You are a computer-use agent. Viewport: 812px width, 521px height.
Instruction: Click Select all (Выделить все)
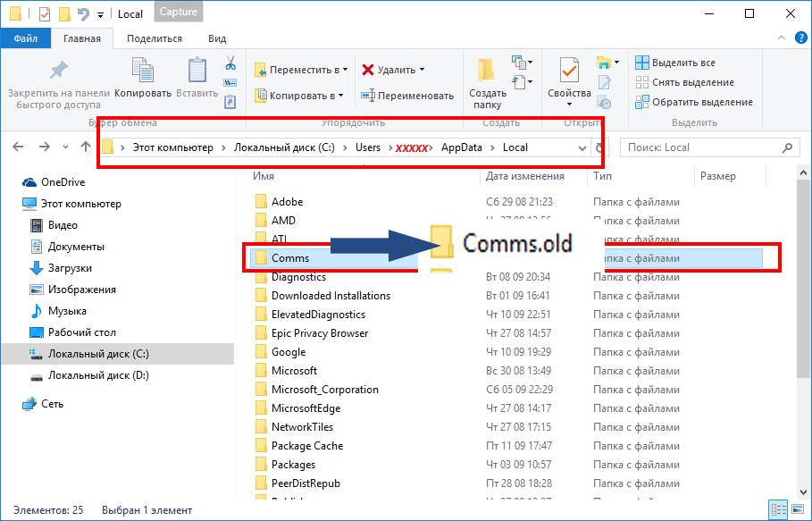[x=675, y=63]
